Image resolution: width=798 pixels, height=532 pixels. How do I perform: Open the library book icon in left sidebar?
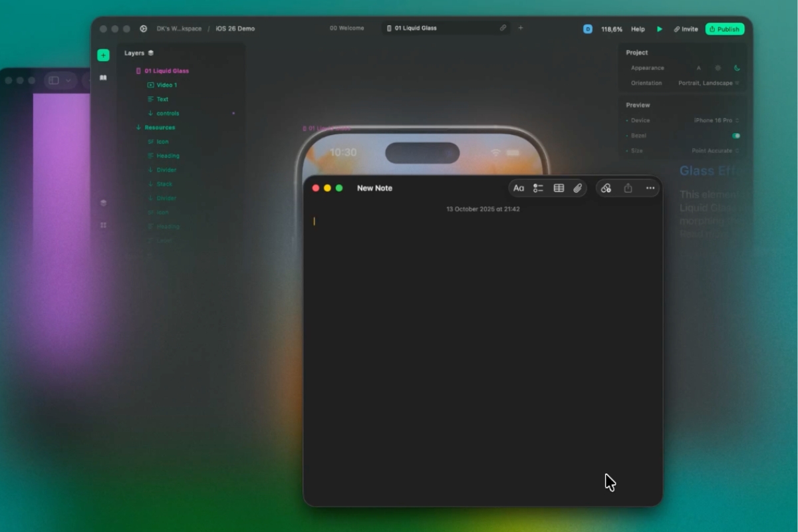[103, 78]
